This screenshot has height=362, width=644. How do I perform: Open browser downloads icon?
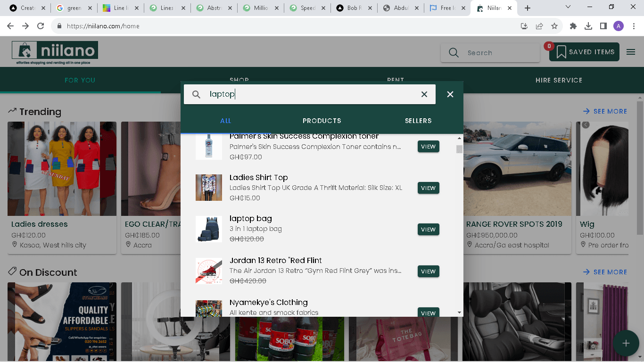[x=588, y=26]
